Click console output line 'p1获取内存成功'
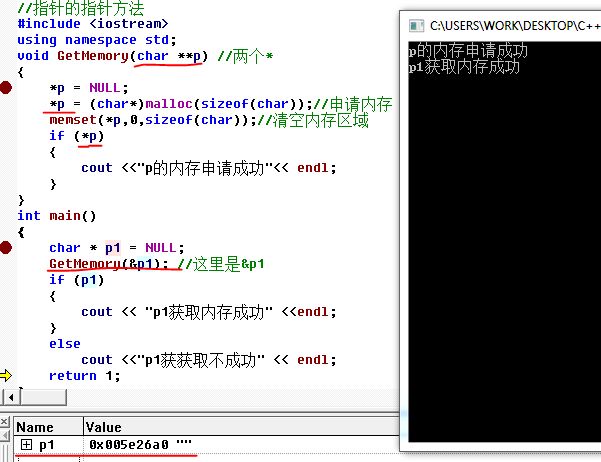This screenshot has width=601, height=462. click(x=464, y=67)
